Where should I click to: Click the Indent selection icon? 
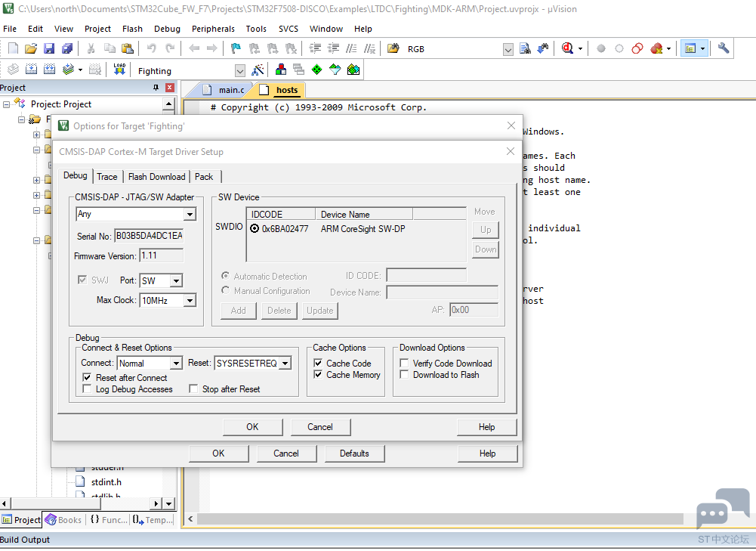(316, 48)
